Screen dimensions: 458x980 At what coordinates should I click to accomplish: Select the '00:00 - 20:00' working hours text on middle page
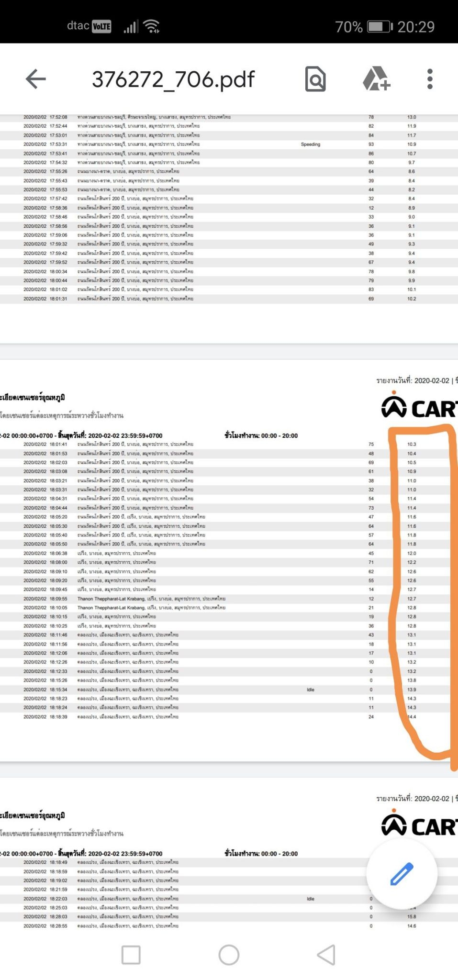coord(279,435)
